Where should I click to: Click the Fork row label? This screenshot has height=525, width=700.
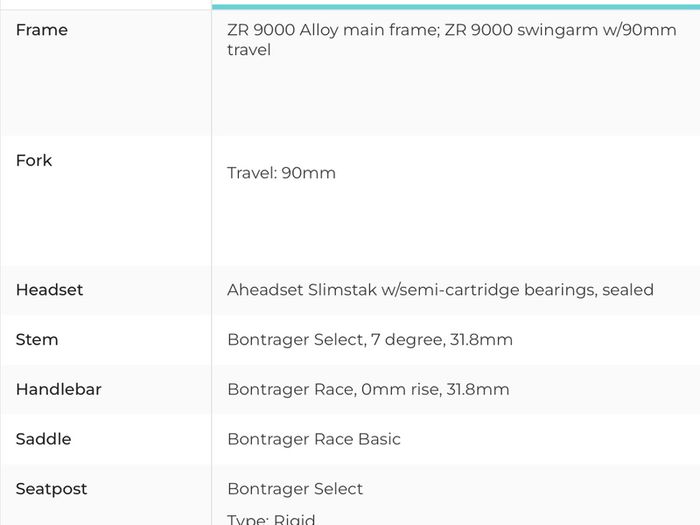(34, 160)
